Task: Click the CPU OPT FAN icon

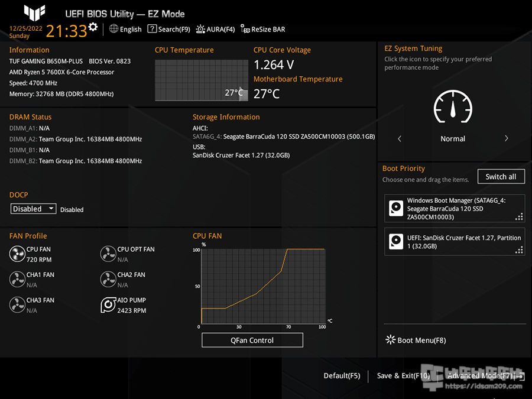Action: (x=108, y=254)
